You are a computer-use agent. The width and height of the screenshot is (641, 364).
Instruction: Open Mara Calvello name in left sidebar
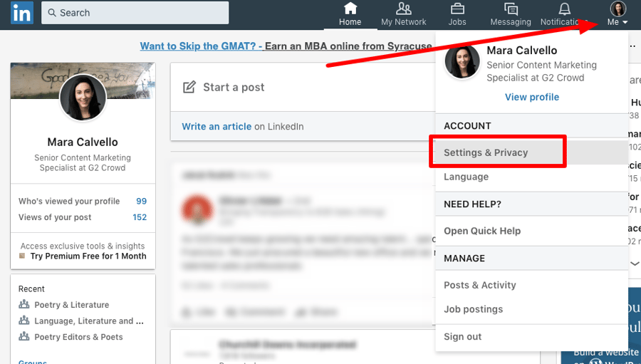click(83, 142)
